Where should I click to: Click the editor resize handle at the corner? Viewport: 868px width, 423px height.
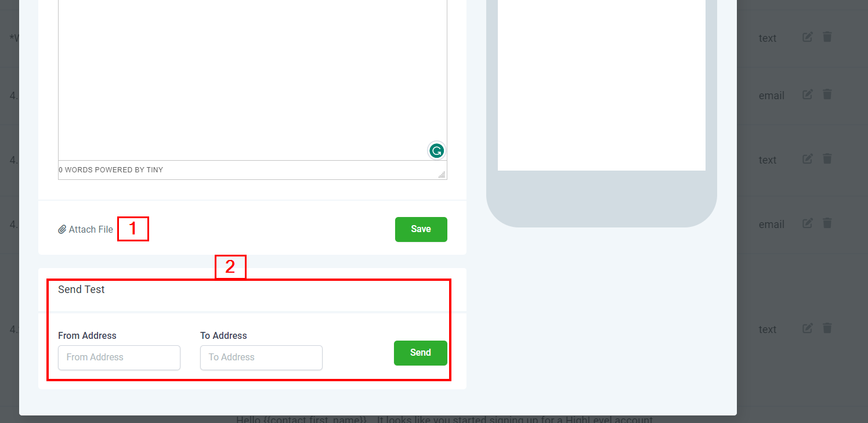click(x=442, y=174)
